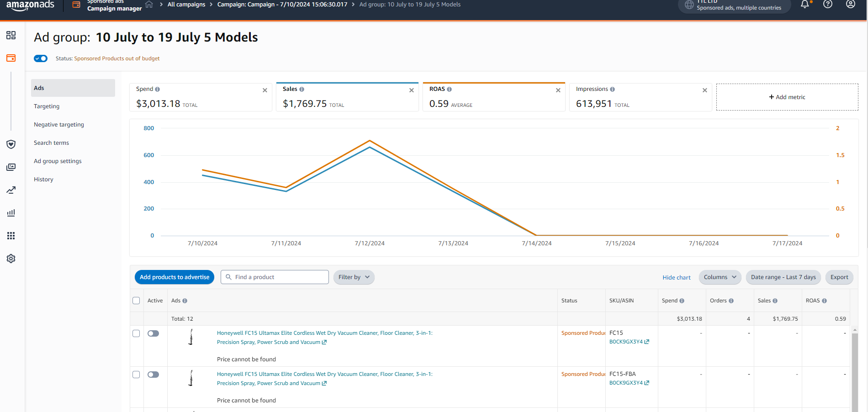The image size is (868, 412).
Task: Click the Find a product search field
Action: click(x=275, y=277)
